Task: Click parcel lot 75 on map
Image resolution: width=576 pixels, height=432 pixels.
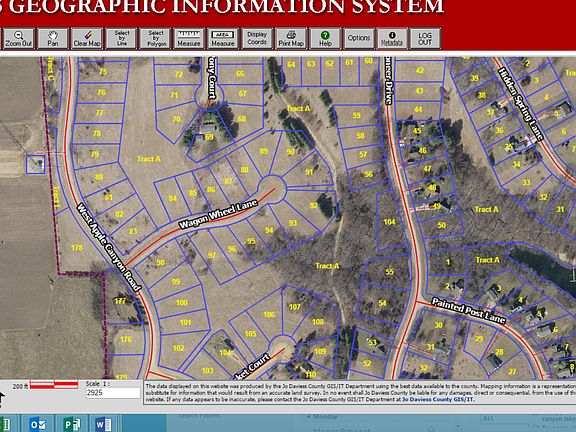Action: click(103, 72)
